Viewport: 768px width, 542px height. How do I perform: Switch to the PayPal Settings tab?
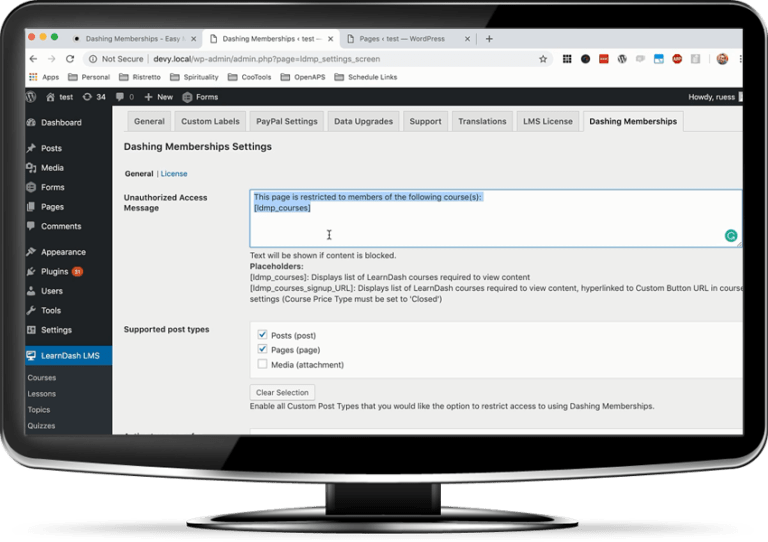[287, 121]
